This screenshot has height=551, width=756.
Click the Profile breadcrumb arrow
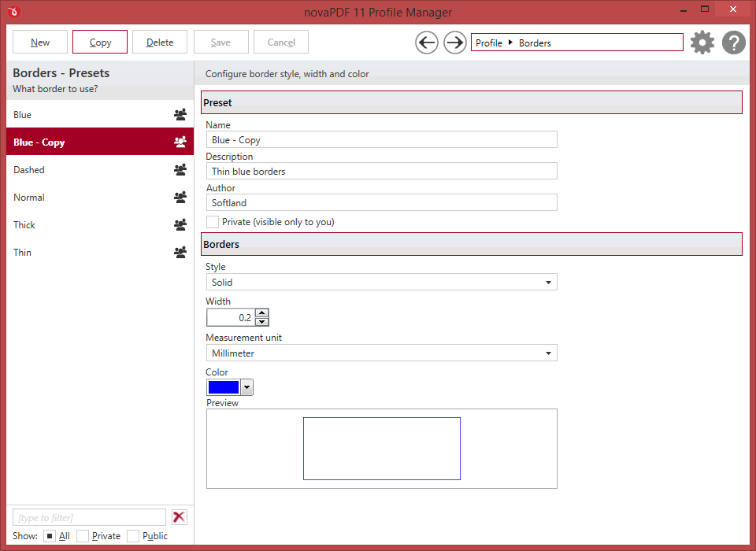pos(510,43)
